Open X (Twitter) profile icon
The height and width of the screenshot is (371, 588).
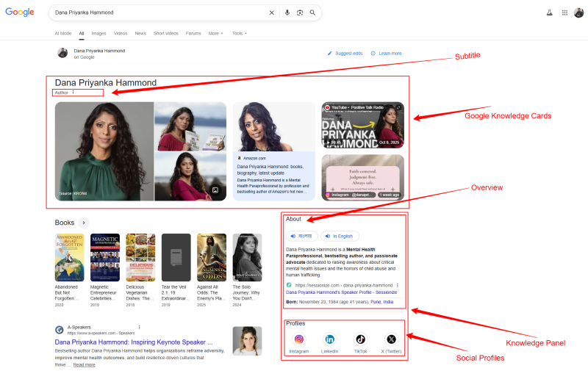tap(391, 339)
